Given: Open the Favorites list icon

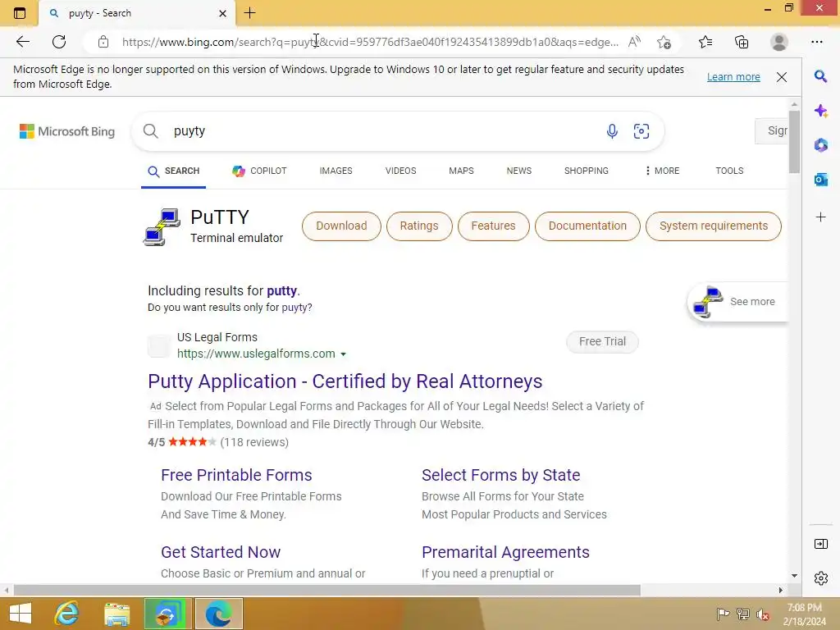Looking at the screenshot, I should click(705, 42).
